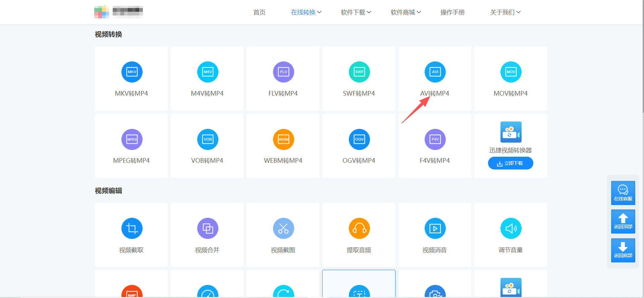Click the 视频转换 section heading
Screen dimensions: 644x298
point(108,35)
